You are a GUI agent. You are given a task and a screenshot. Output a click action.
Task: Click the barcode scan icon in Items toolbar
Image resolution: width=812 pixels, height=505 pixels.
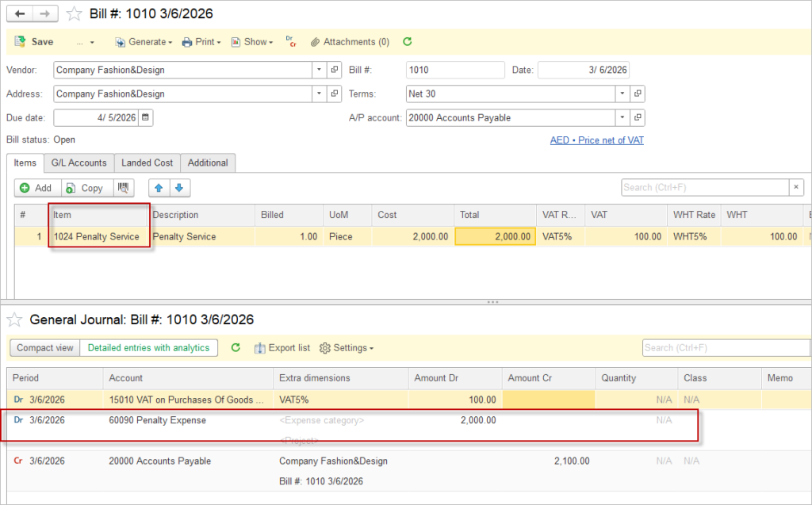point(123,188)
